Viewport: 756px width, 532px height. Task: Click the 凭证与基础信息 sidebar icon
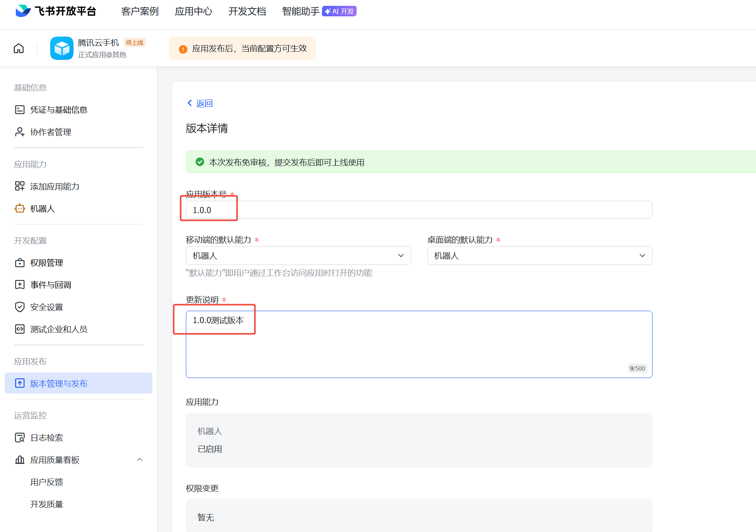tap(19, 110)
